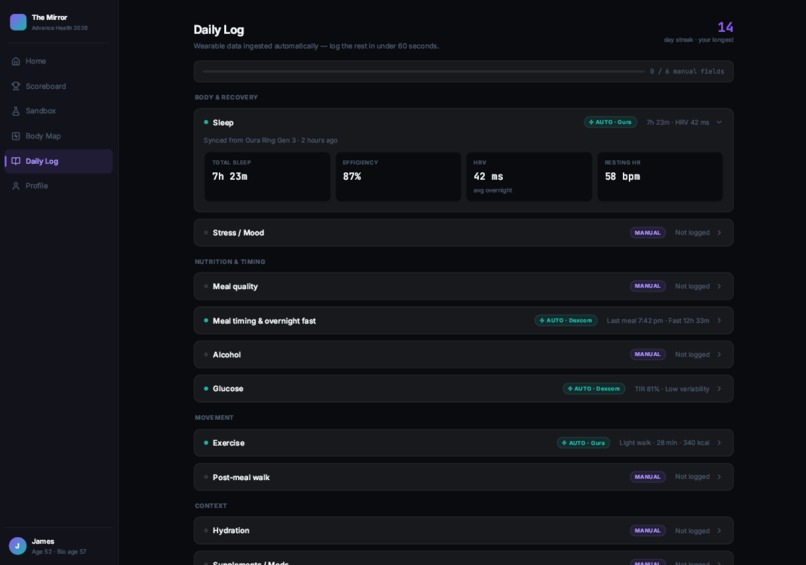The height and width of the screenshot is (565, 806).
Task: Click the Profile person icon
Action: click(x=16, y=186)
